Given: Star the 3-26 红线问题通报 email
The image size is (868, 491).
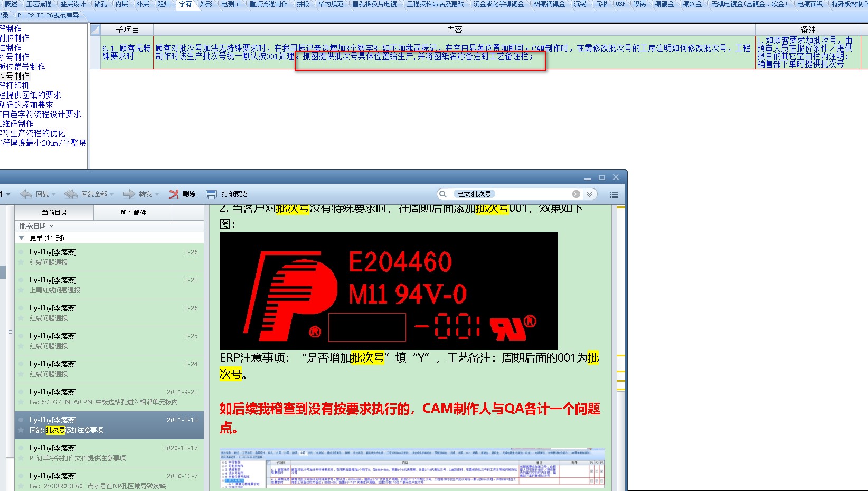Looking at the screenshot, I should [x=21, y=262].
